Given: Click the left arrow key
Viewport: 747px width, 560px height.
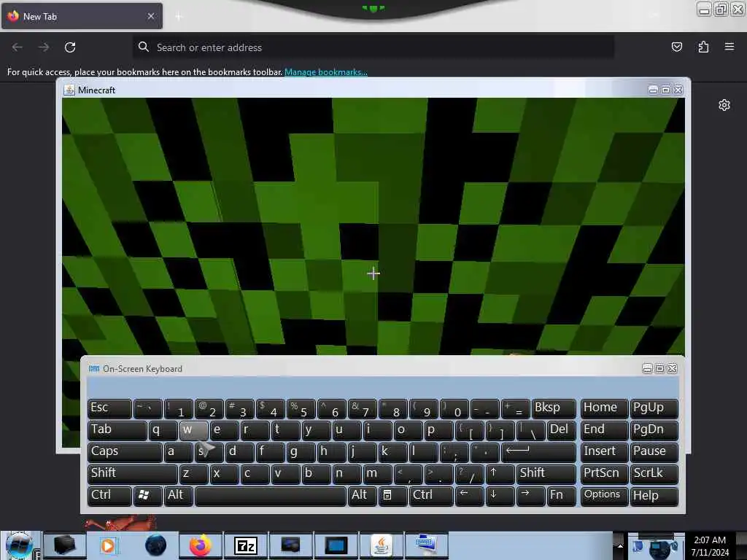Looking at the screenshot, I should [470, 496].
